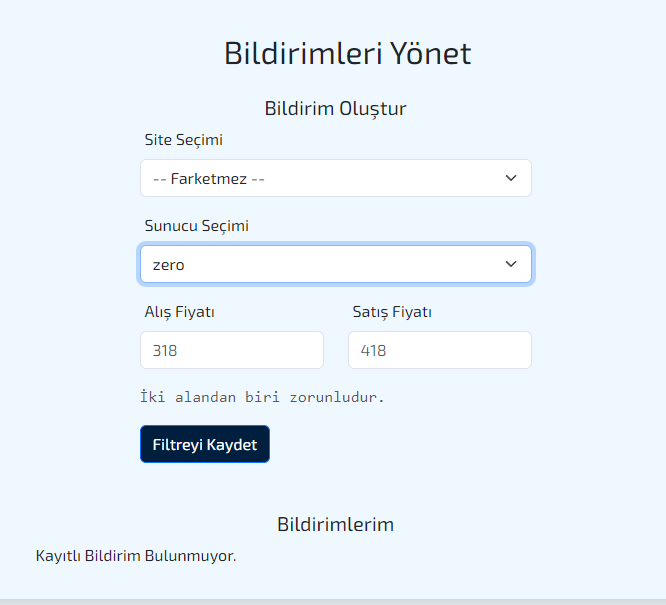This screenshot has height=605, width=666.
Task: Click the Bildirimleri Yönet page title
Action: [x=347, y=54]
